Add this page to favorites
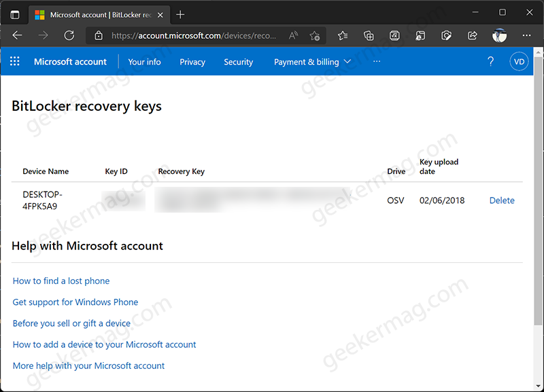544x392 pixels. pyautogui.click(x=315, y=35)
